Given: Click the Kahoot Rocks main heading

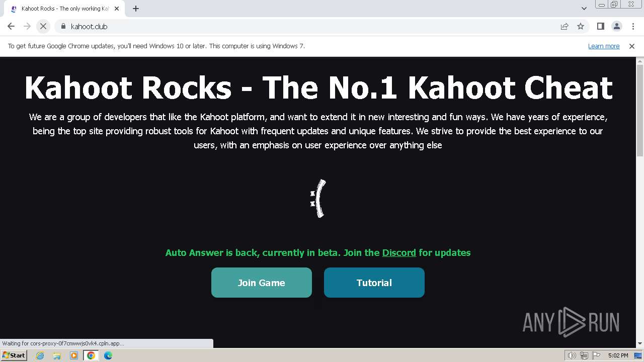Looking at the screenshot, I should tap(318, 87).
